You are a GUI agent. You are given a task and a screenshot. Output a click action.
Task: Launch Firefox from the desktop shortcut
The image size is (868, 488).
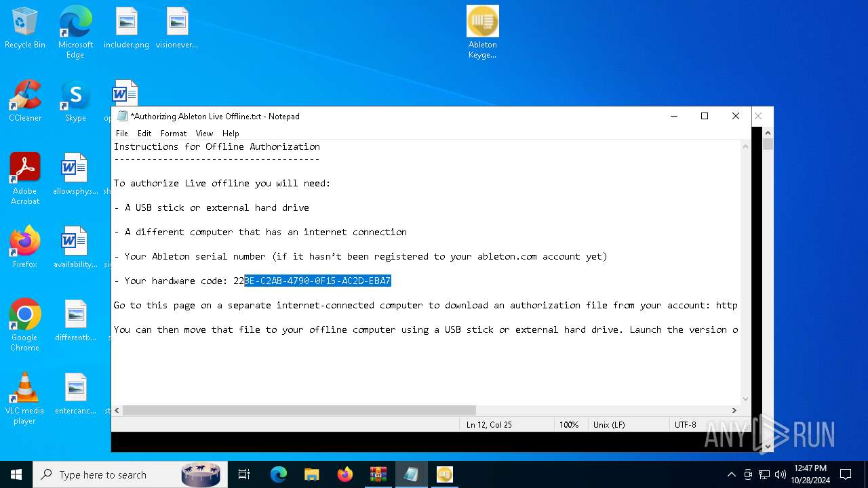pos(25,247)
